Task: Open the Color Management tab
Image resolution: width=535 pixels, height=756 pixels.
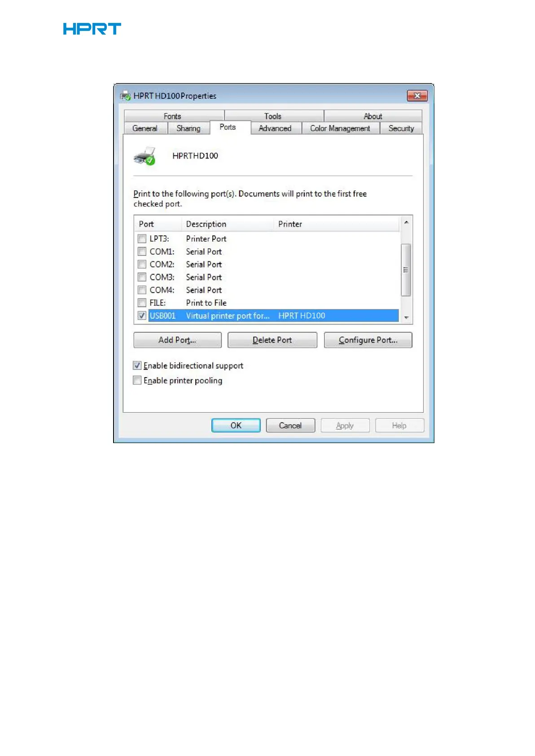Action: click(x=340, y=128)
